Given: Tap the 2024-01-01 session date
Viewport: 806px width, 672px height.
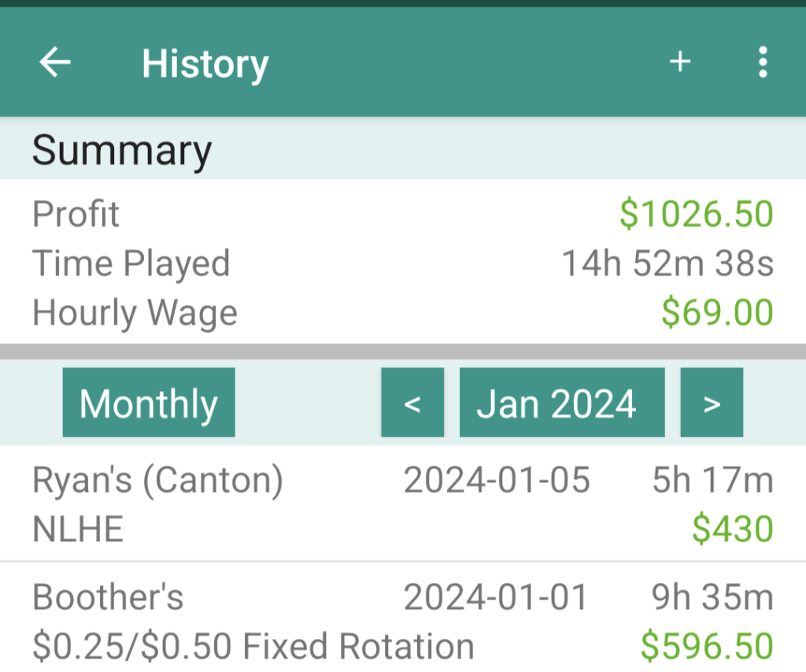Looking at the screenshot, I should coord(496,598).
